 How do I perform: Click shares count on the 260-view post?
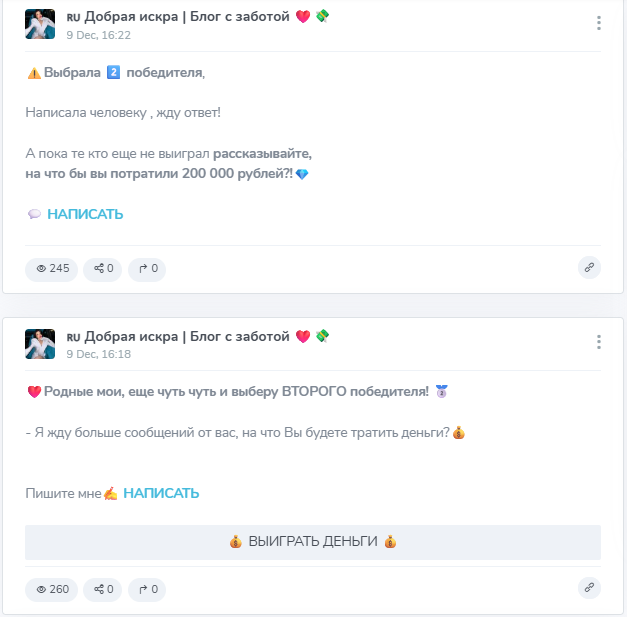click(102, 589)
